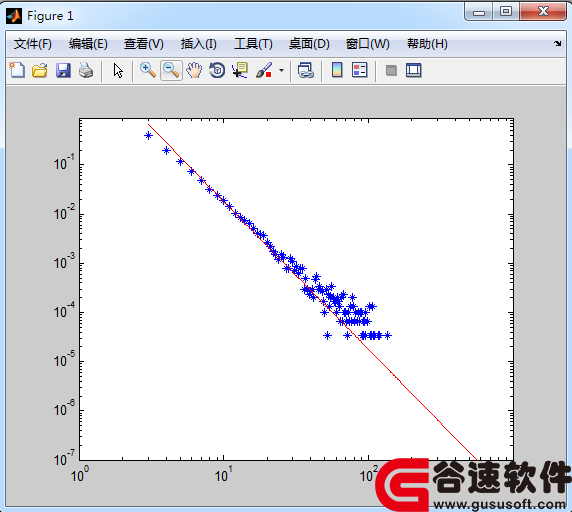
Task: Select the Edit Plot arrow tool
Action: click(118, 70)
